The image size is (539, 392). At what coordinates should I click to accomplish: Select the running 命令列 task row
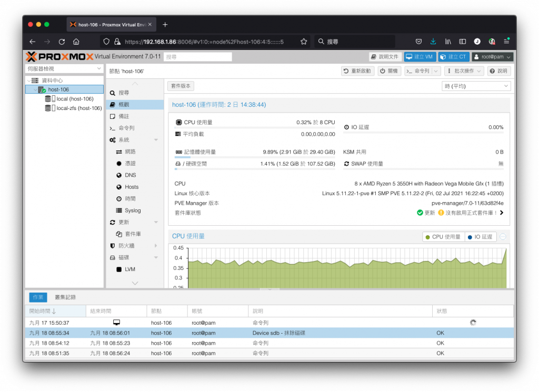pos(269,323)
